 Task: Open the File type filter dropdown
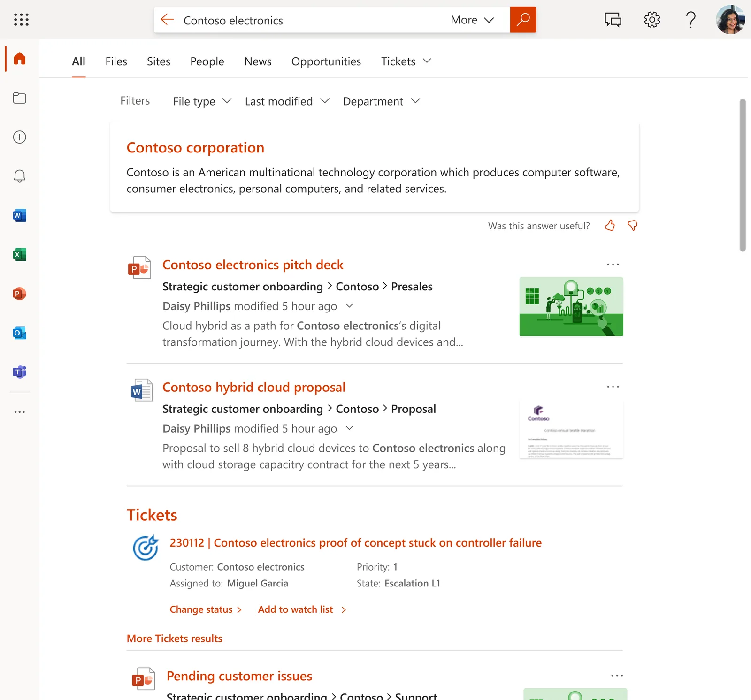(x=202, y=101)
